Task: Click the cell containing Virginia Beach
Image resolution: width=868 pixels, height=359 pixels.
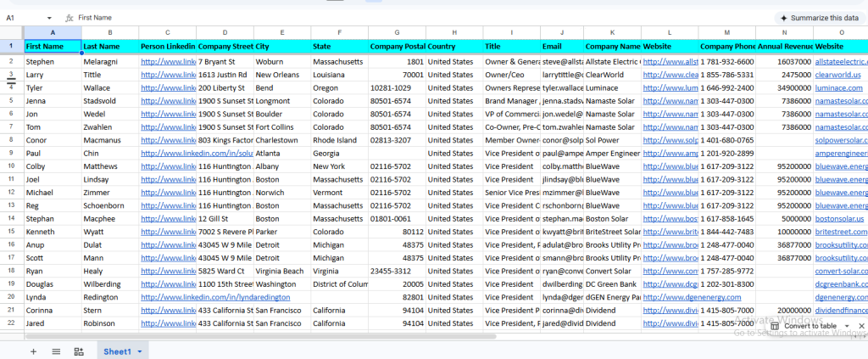Action: pos(282,271)
